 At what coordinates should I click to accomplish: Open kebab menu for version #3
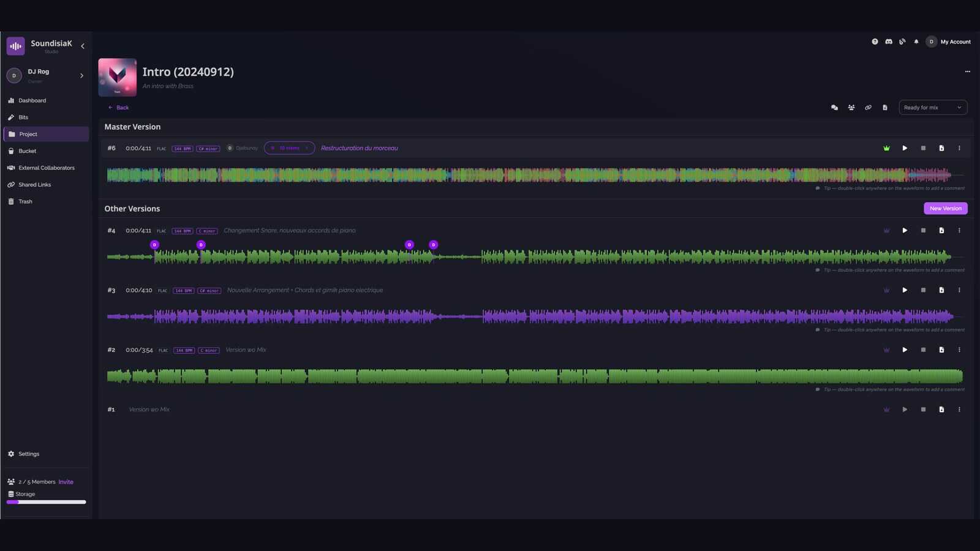coord(959,290)
